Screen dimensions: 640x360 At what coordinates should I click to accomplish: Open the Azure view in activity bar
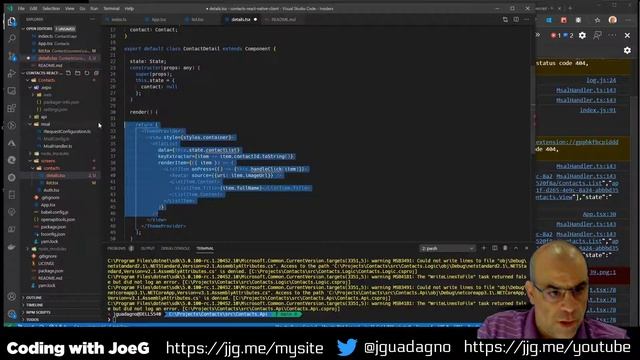click(x=12, y=143)
